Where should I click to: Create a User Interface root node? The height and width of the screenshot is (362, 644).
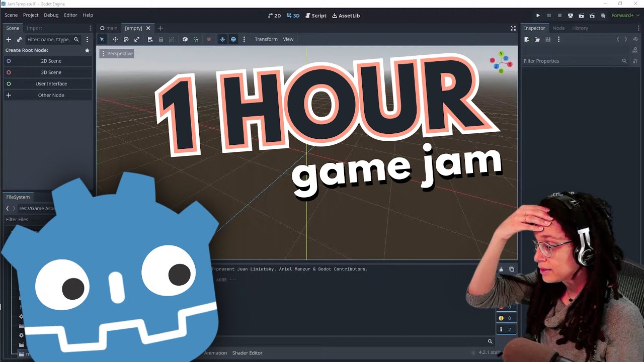tap(48, 83)
